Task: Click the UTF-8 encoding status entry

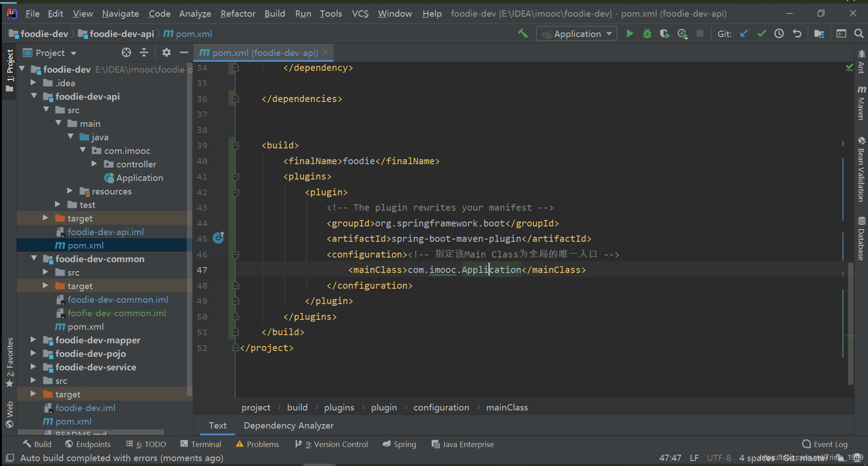Action: (x=719, y=458)
